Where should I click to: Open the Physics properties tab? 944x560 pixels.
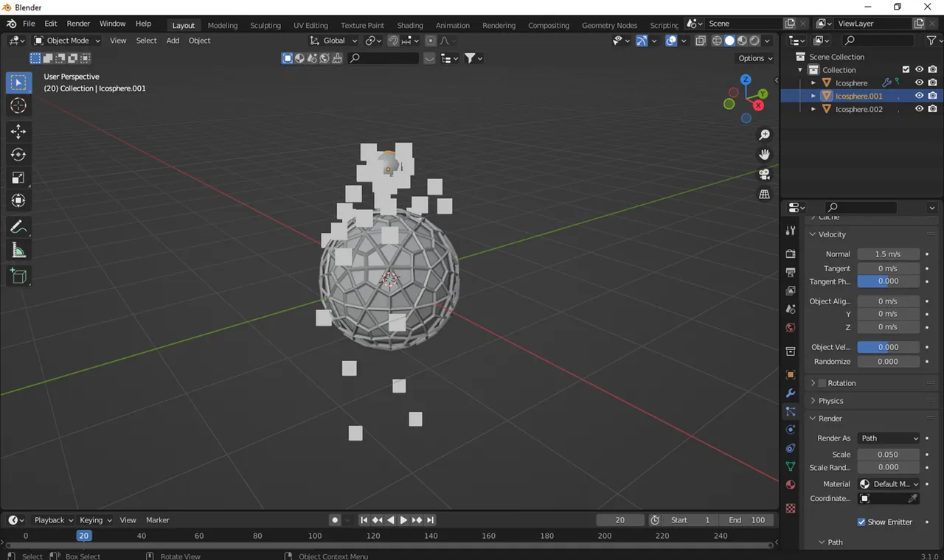791,430
